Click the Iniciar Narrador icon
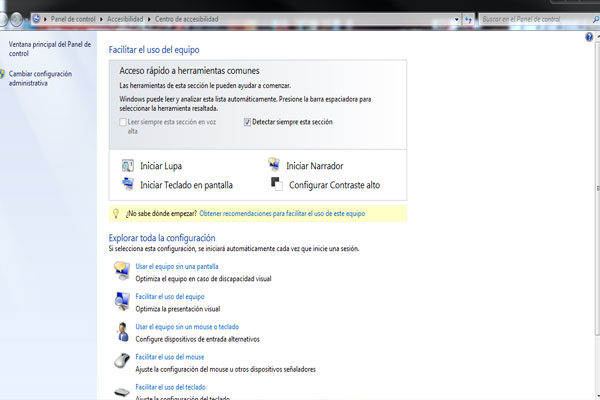Viewport: 600px width, 400px height. [274, 165]
